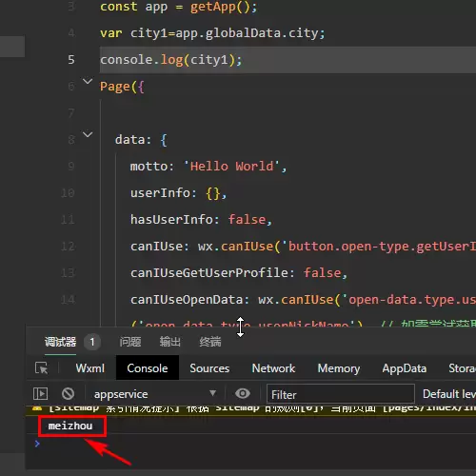Select the 问题 panel tab
The width and height of the screenshot is (476, 476).
click(x=130, y=342)
